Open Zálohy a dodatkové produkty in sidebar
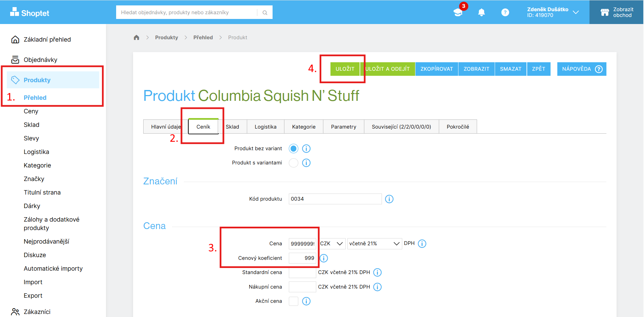Image resolution: width=644 pixels, height=317 pixels. click(x=51, y=224)
